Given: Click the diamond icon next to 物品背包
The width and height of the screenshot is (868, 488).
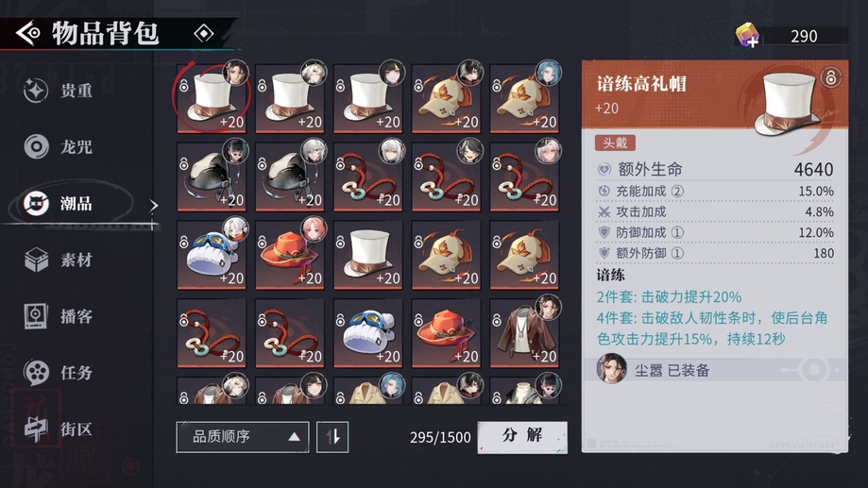Looking at the screenshot, I should 204,34.
